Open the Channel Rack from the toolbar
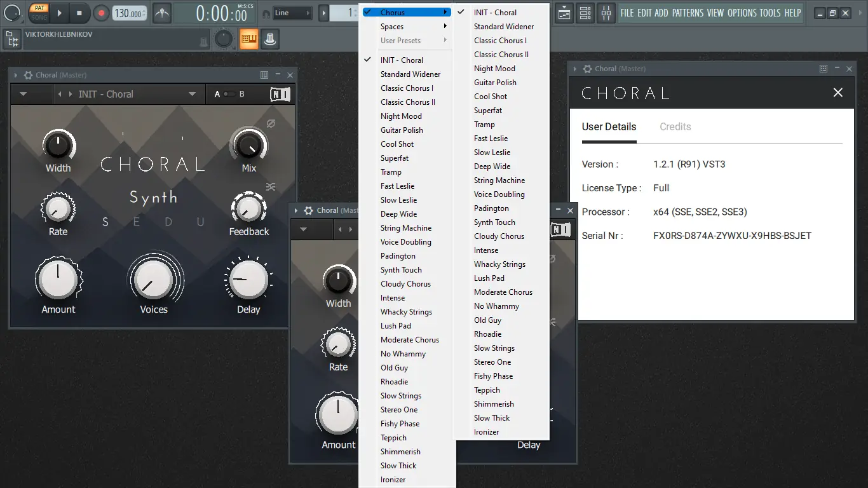 [585, 13]
